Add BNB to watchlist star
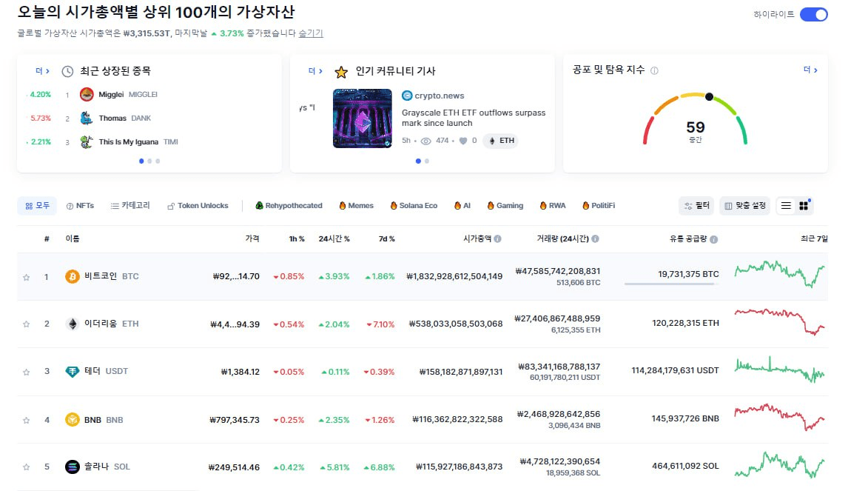 click(26, 420)
